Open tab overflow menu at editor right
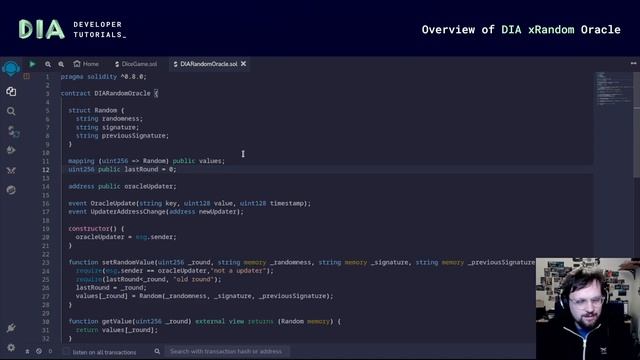The height and width of the screenshot is (360, 640). point(633,63)
